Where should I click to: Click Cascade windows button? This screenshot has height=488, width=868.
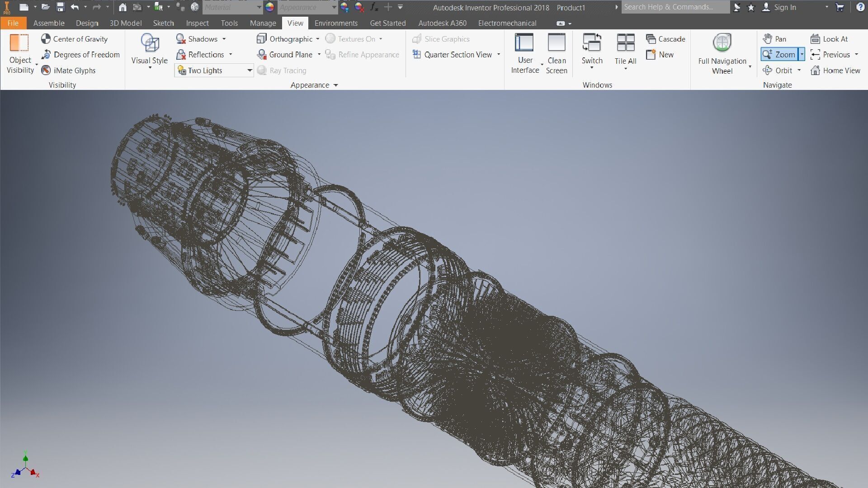(x=665, y=39)
